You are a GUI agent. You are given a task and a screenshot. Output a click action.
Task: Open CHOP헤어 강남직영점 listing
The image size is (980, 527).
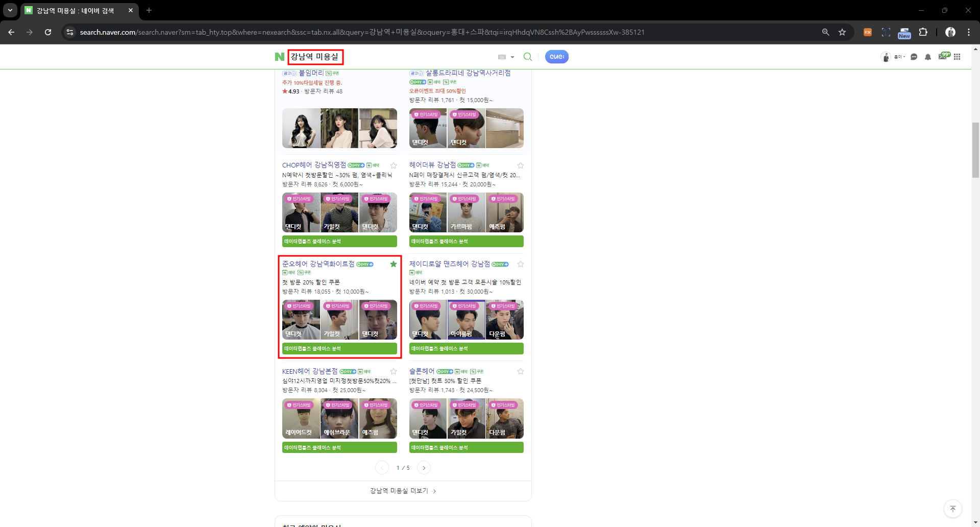[314, 165]
